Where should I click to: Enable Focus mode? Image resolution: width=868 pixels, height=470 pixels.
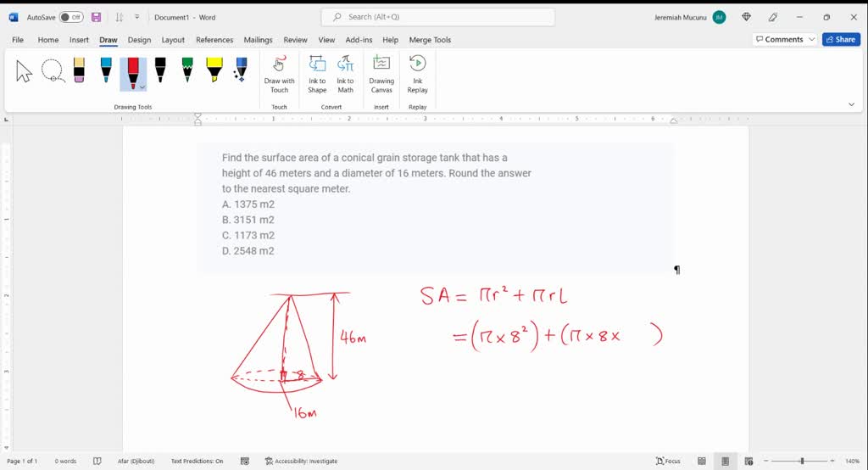668,462
